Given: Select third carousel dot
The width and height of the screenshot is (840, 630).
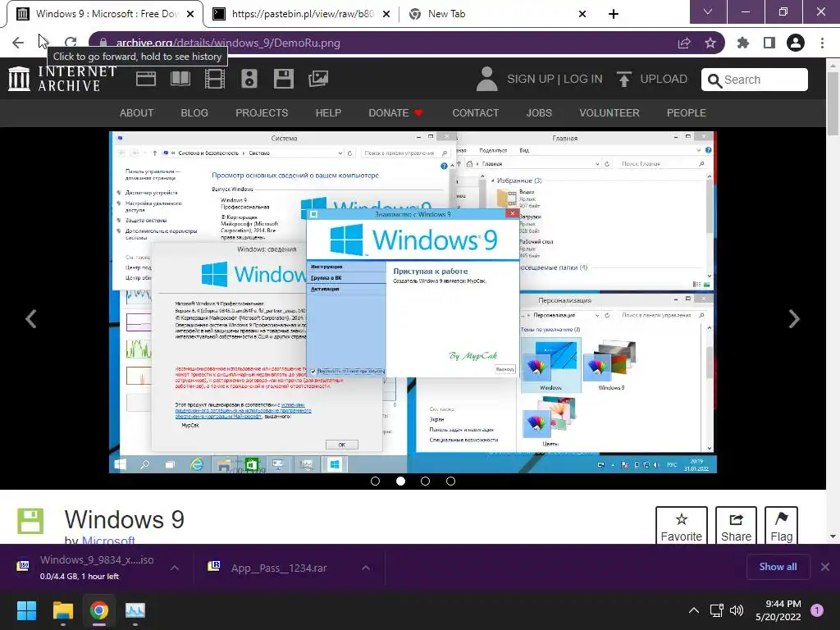Looking at the screenshot, I should click(x=426, y=481).
